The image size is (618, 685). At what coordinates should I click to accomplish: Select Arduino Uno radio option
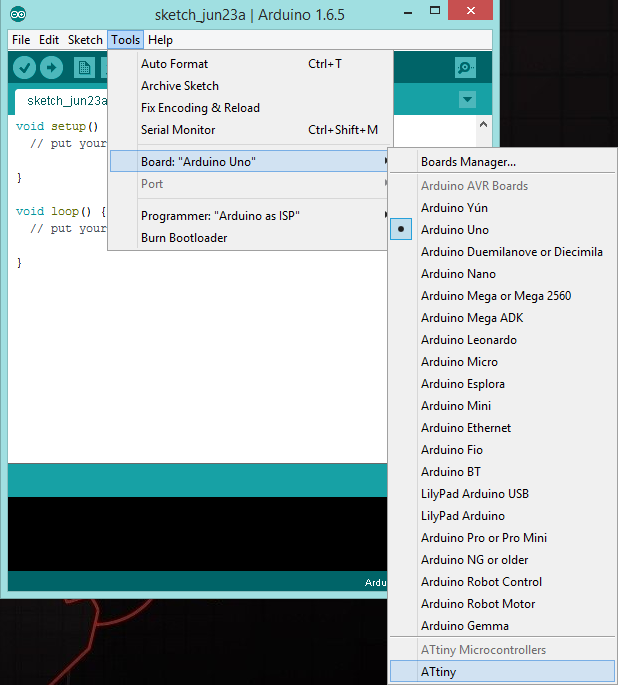(x=502, y=230)
